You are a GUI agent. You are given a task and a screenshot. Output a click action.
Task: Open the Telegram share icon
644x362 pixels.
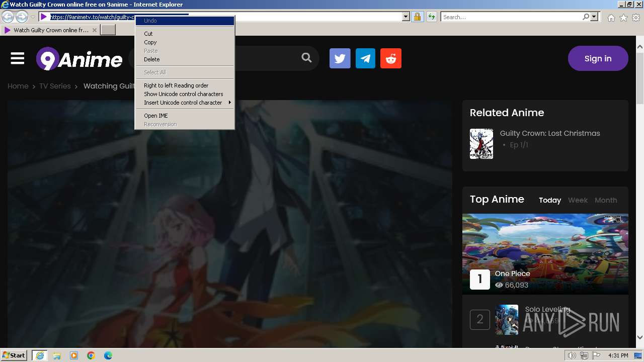365,58
